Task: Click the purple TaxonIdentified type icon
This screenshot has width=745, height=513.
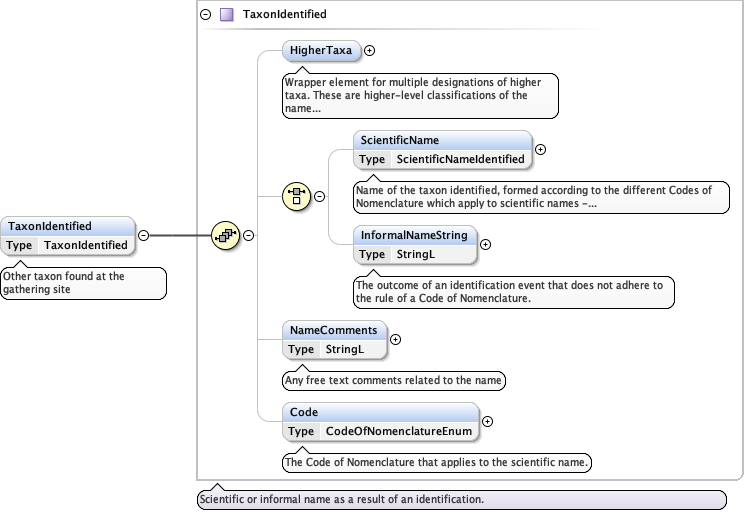Action: (227, 15)
